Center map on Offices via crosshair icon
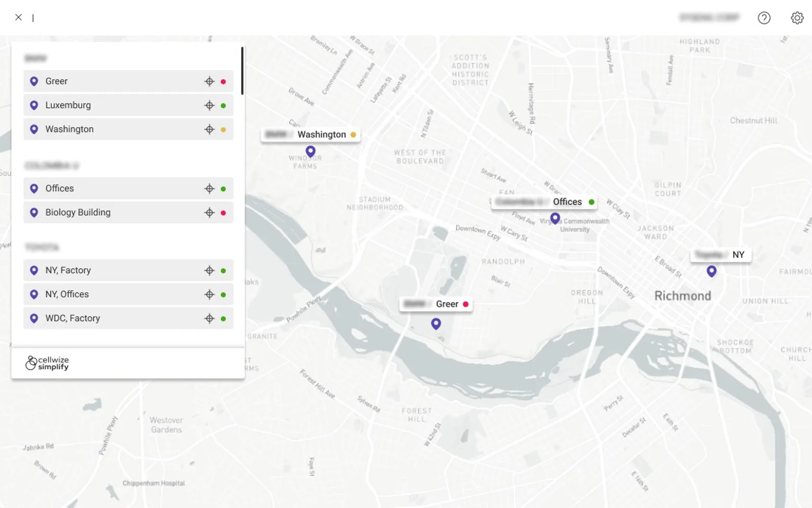 click(210, 188)
